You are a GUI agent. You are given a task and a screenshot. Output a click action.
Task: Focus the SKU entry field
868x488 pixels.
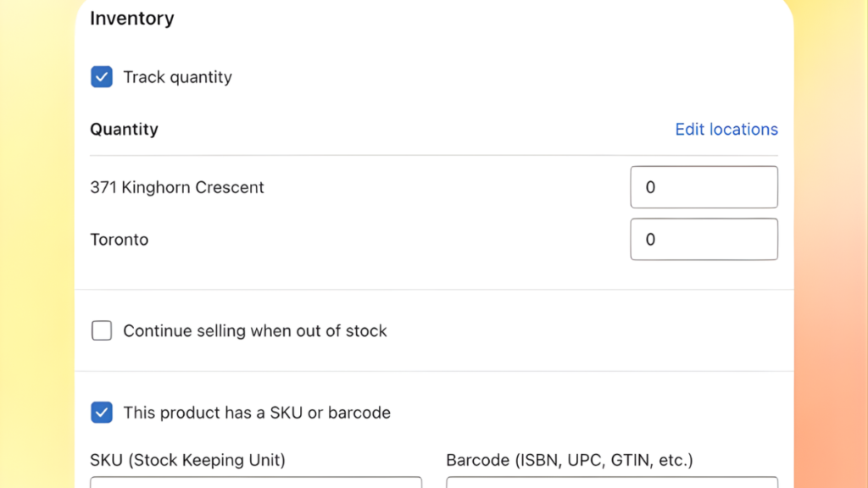point(254,485)
